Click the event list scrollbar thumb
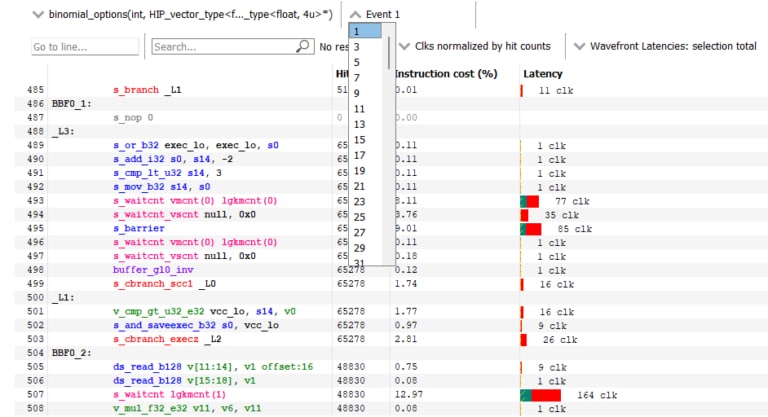Screen dimensions: 768x417 point(389,52)
